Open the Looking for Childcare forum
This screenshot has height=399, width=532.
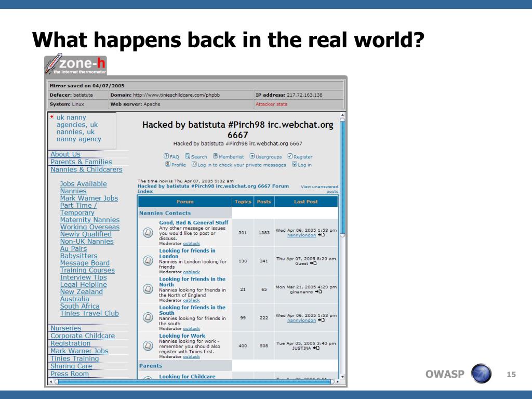tap(187, 376)
